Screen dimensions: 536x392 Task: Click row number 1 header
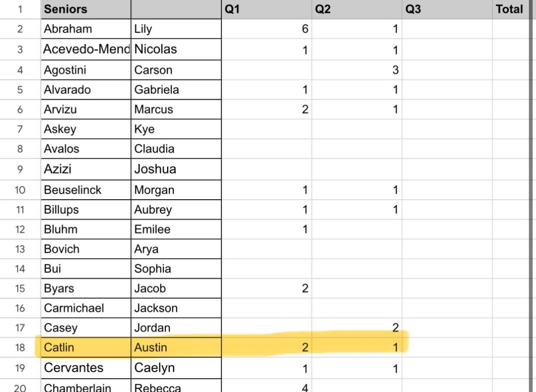pyautogui.click(x=20, y=9)
